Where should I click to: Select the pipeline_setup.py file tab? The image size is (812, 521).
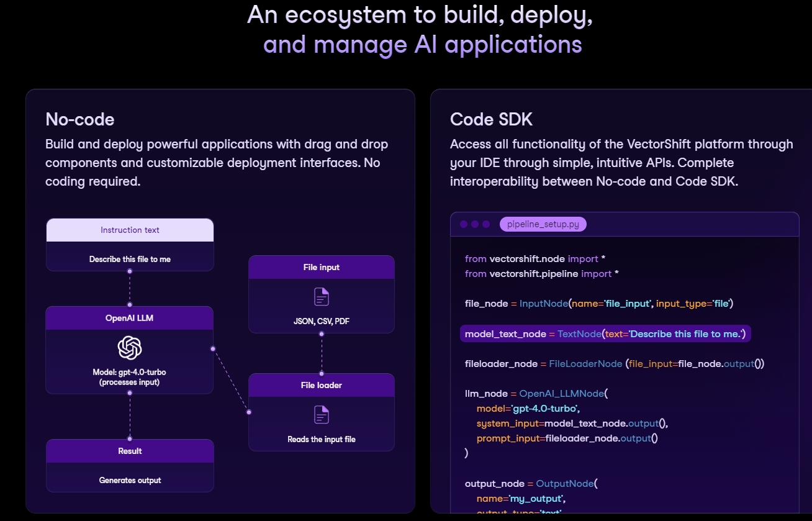tap(543, 224)
